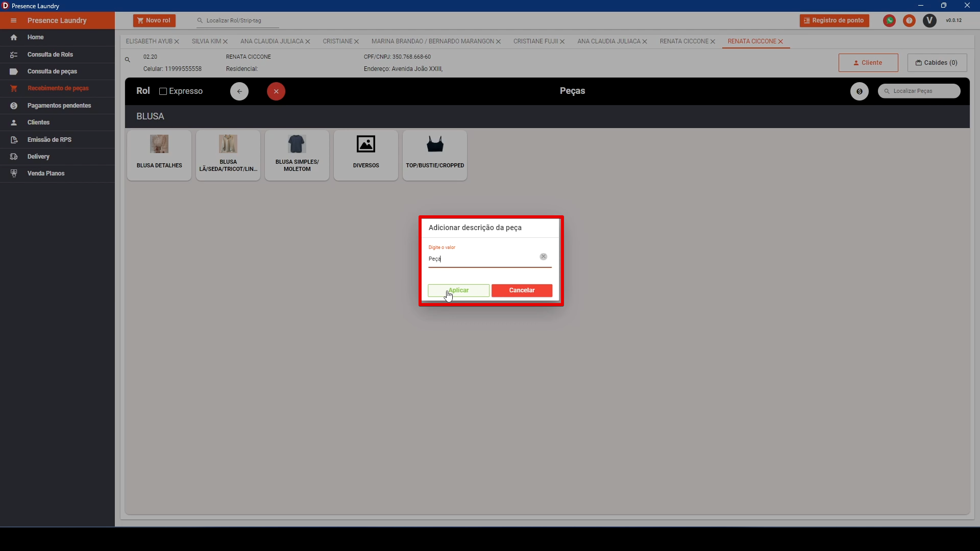This screenshot has height=551, width=980.
Task: Close the SILVIA KIM tab
Action: (x=226, y=42)
